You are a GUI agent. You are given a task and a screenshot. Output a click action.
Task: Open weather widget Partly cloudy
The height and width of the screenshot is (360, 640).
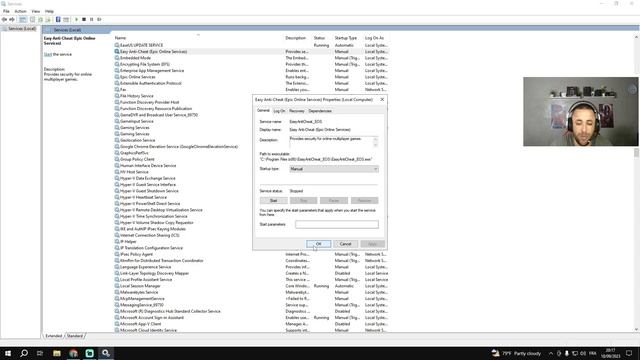[516, 353]
